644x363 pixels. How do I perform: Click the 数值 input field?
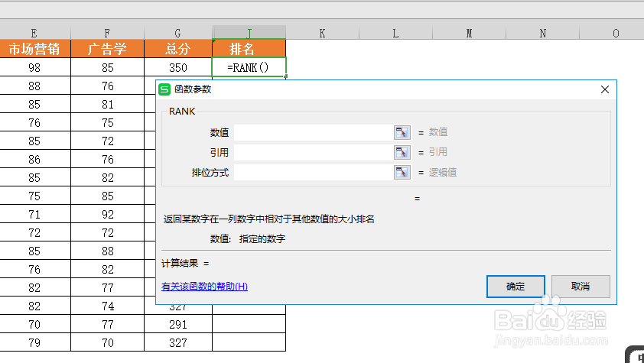click(314, 132)
